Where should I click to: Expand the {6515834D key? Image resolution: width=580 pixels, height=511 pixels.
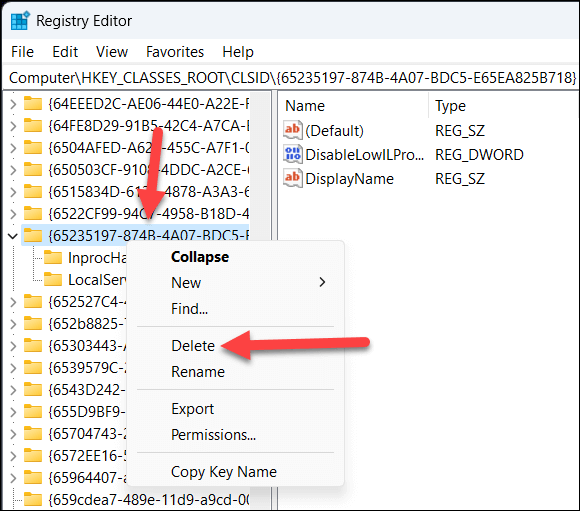click(x=13, y=192)
